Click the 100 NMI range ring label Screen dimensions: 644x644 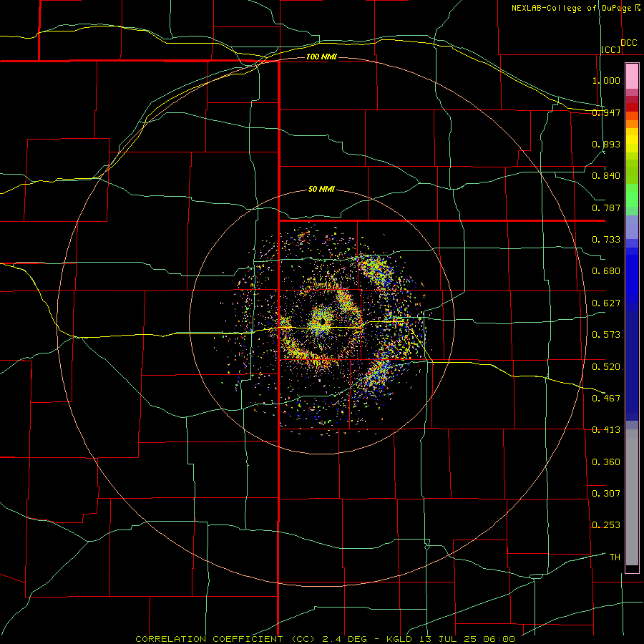(321, 57)
